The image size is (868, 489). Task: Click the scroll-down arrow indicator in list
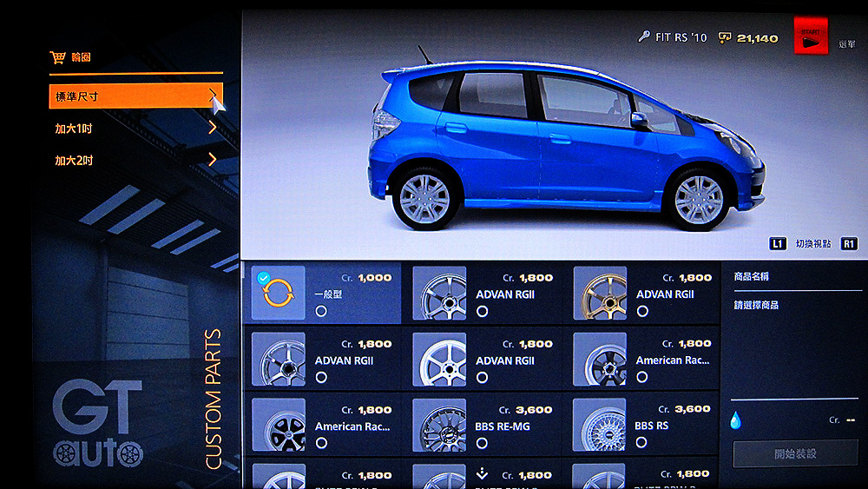(482, 473)
